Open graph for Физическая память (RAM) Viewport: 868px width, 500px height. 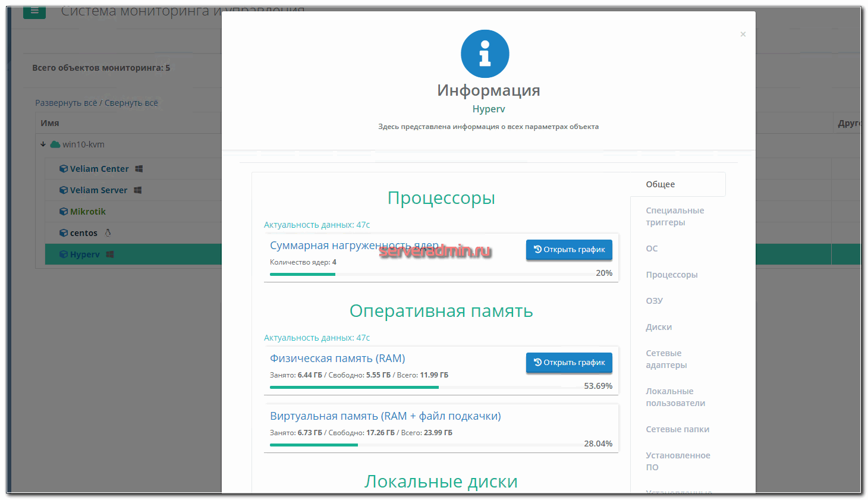tap(569, 363)
